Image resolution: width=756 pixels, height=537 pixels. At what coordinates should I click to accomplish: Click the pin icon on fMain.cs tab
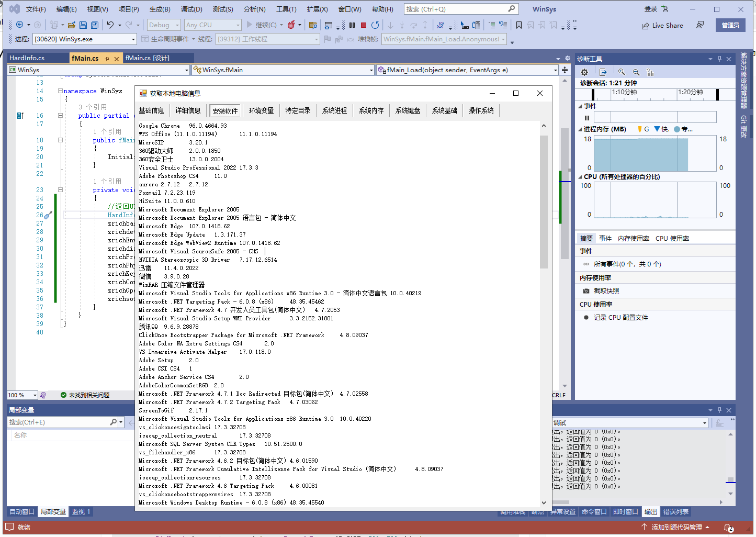[107, 59]
